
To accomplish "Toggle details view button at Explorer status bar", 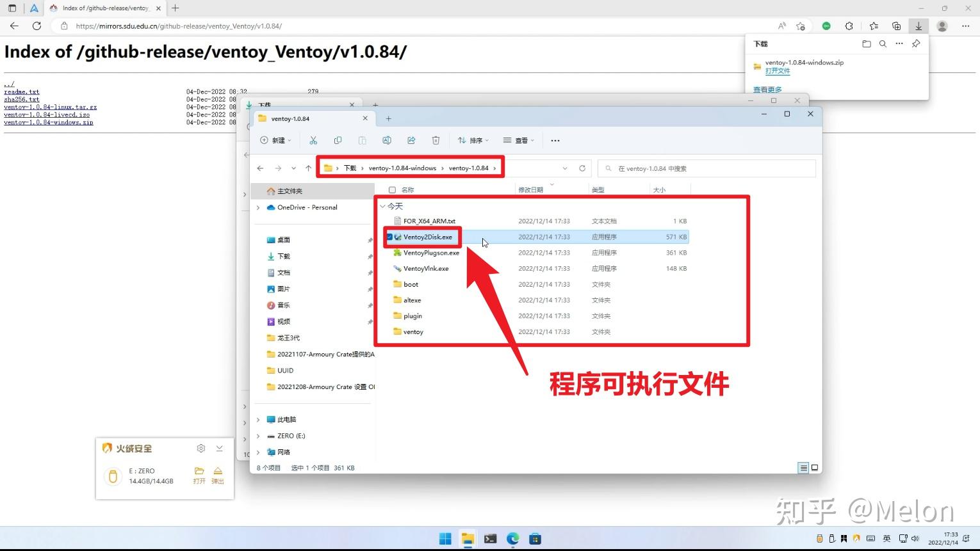I will tap(803, 468).
